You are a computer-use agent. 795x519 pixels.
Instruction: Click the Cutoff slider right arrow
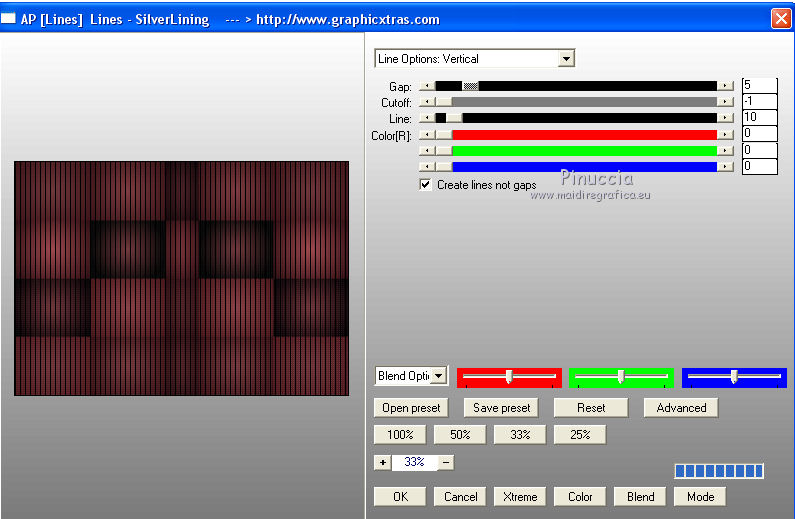click(x=726, y=102)
